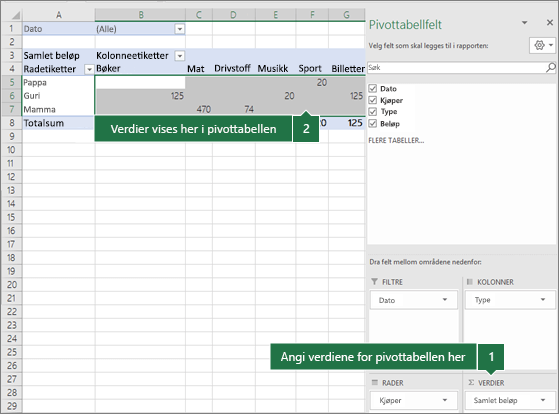Toggle the Type field checkbox
This screenshot has width=559, height=414.
373,112
